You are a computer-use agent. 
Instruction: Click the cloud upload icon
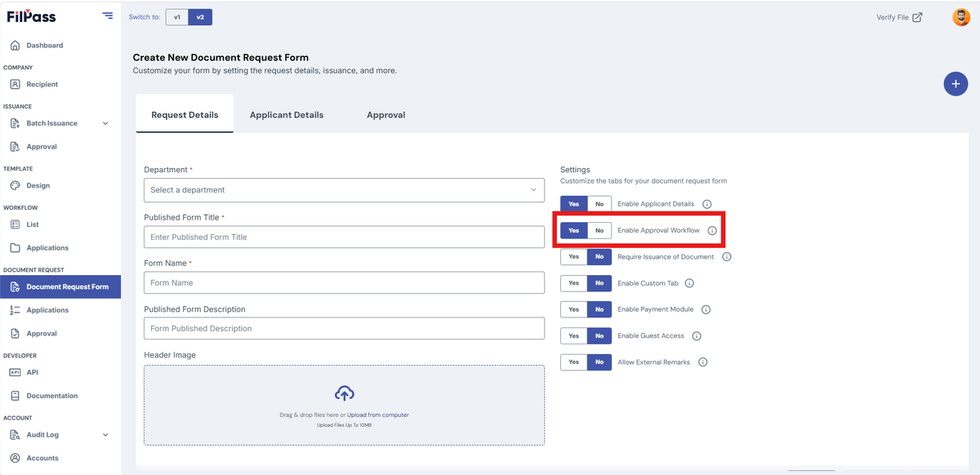(344, 393)
